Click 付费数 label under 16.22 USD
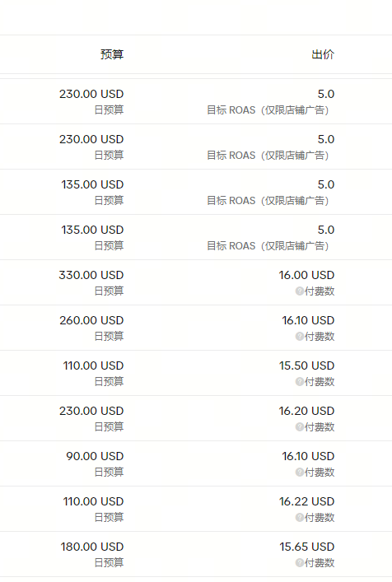Viewport: 392px width, 582px height. (320, 518)
